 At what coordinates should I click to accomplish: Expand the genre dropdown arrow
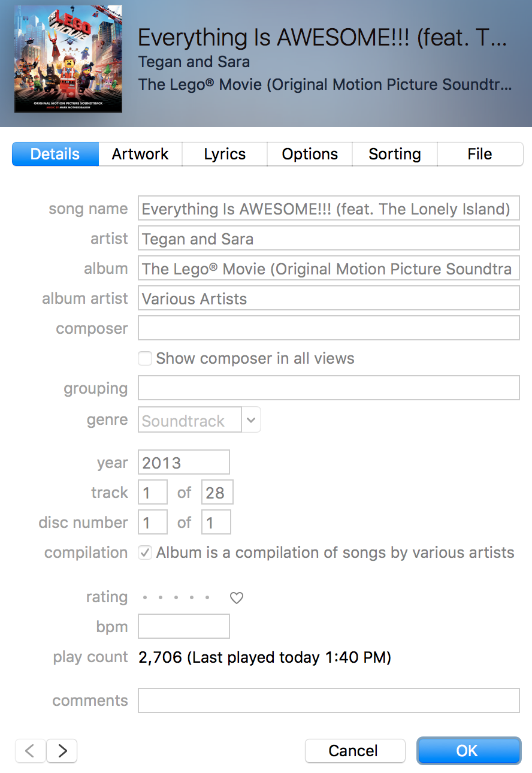pos(251,420)
